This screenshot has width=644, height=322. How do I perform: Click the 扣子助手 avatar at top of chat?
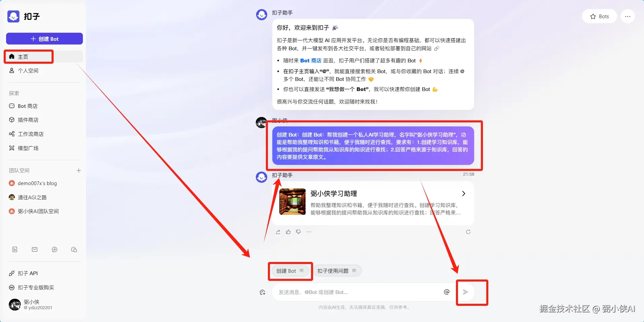[262, 14]
